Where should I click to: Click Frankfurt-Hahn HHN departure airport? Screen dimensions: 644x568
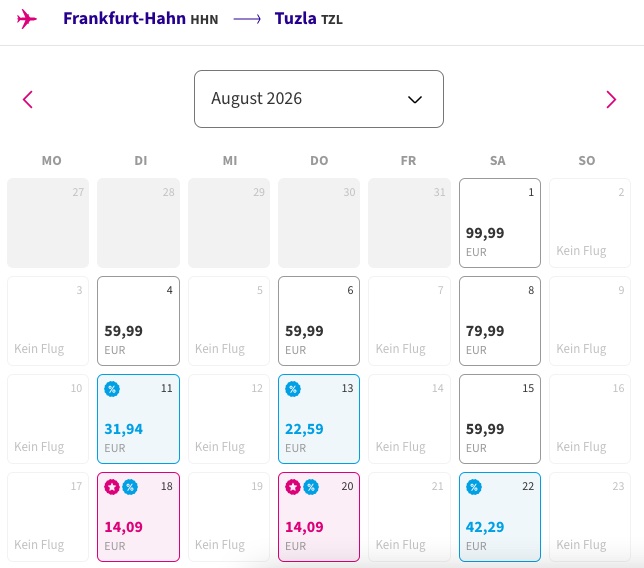tap(140, 18)
